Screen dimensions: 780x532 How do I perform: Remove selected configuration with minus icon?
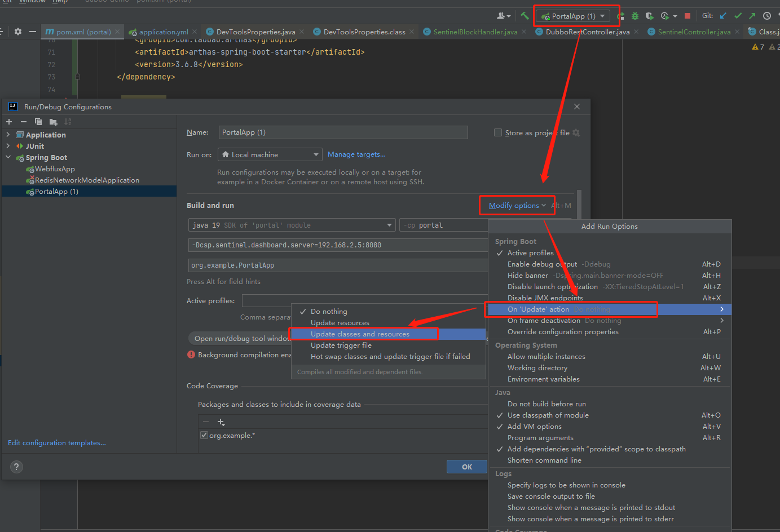click(24, 122)
